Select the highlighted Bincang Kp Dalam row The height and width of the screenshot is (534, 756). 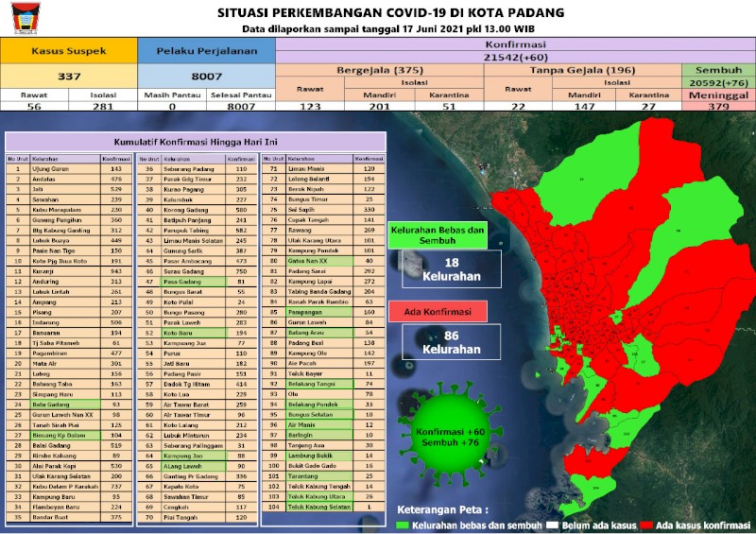click(x=69, y=435)
